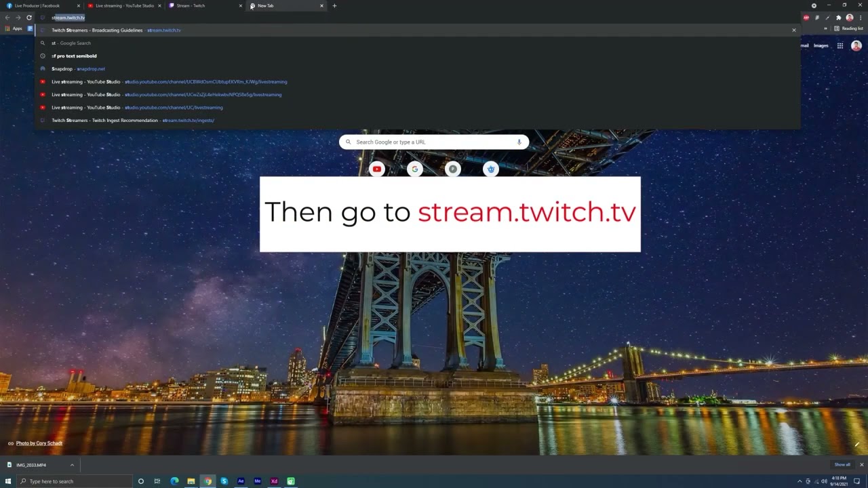Switch to Live streaming YouTube Studio tab
Image resolution: width=868 pixels, height=488 pixels.
[x=124, y=5]
